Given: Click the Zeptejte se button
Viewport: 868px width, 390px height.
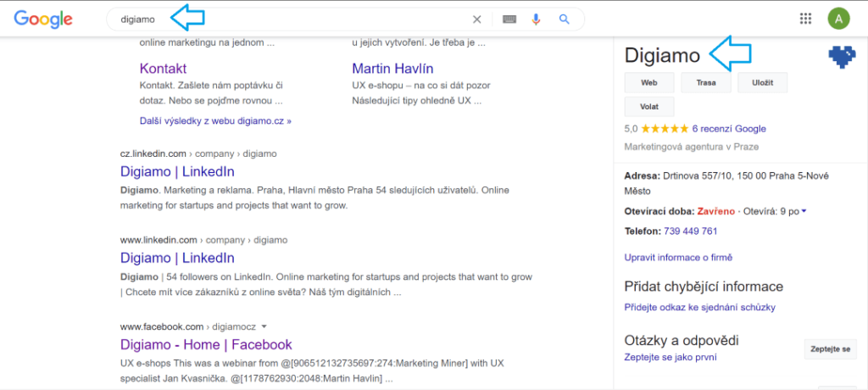Looking at the screenshot, I should coord(830,349).
